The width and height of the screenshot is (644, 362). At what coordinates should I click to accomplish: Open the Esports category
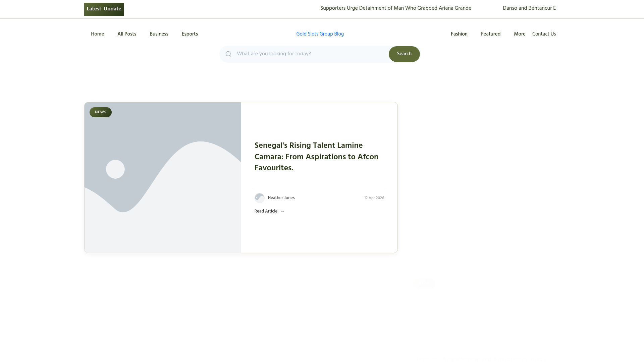[x=190, y=34]
